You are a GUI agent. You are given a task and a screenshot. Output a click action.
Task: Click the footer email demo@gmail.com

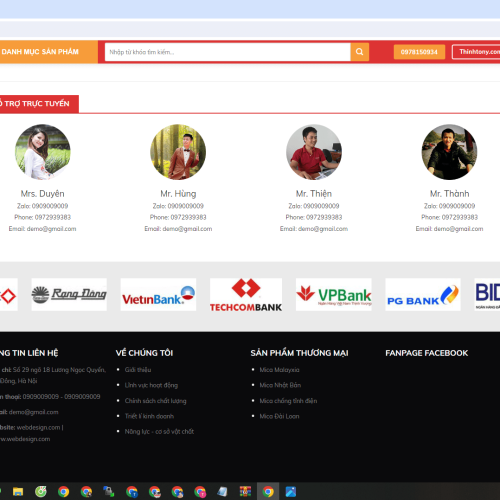click(33, 412)
